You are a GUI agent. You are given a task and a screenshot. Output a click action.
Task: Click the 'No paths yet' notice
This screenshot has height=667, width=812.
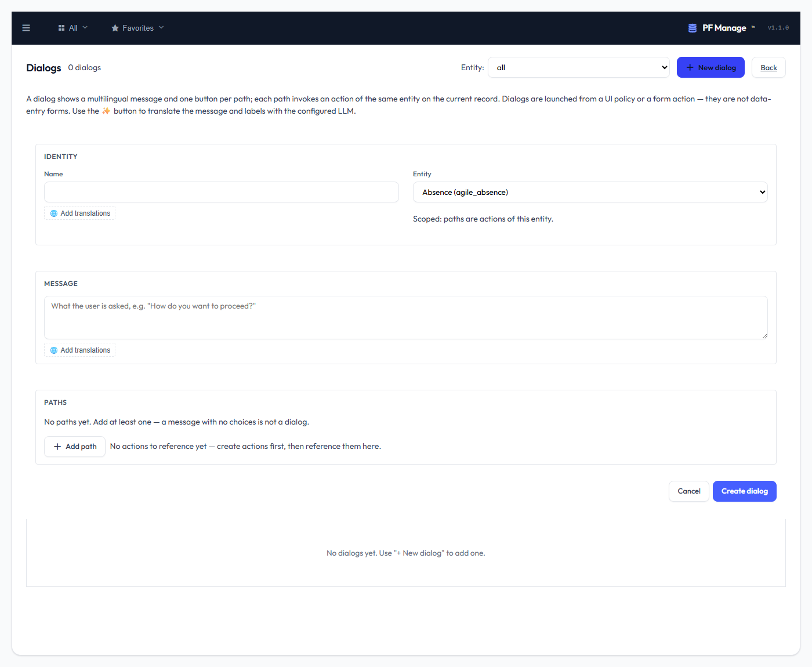pyautogui.click(x=176, y=422)
